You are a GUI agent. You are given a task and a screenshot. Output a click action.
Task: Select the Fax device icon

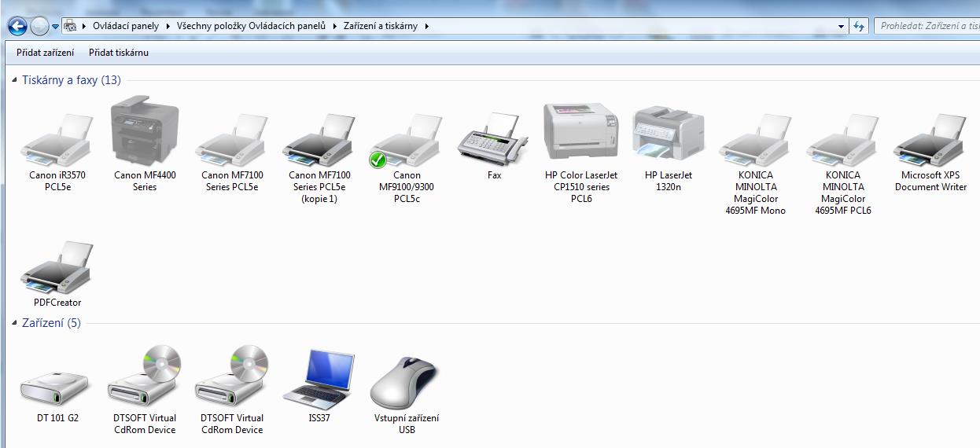click(x=493, y=140)
